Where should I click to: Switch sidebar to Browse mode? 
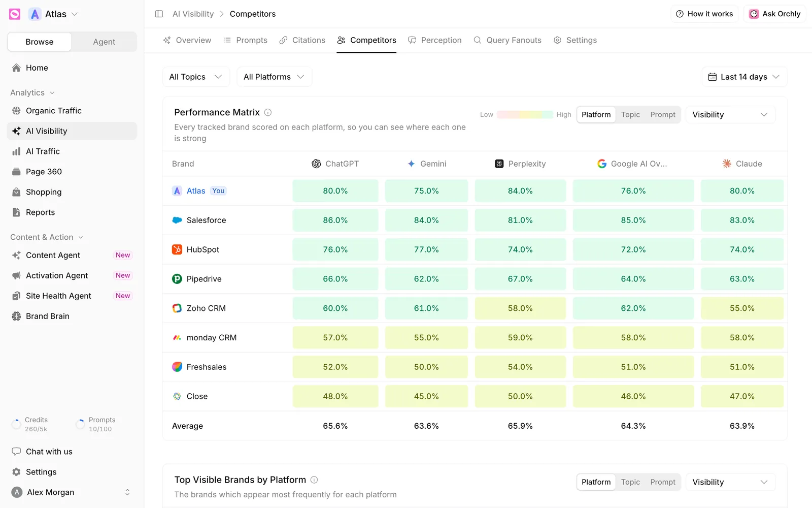pyautogui.click(x=40, y=42)
